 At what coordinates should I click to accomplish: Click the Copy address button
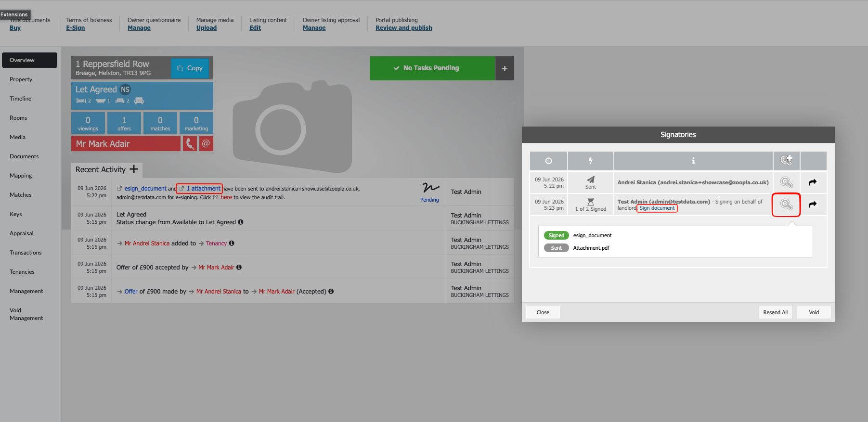[x=190, y=68]
